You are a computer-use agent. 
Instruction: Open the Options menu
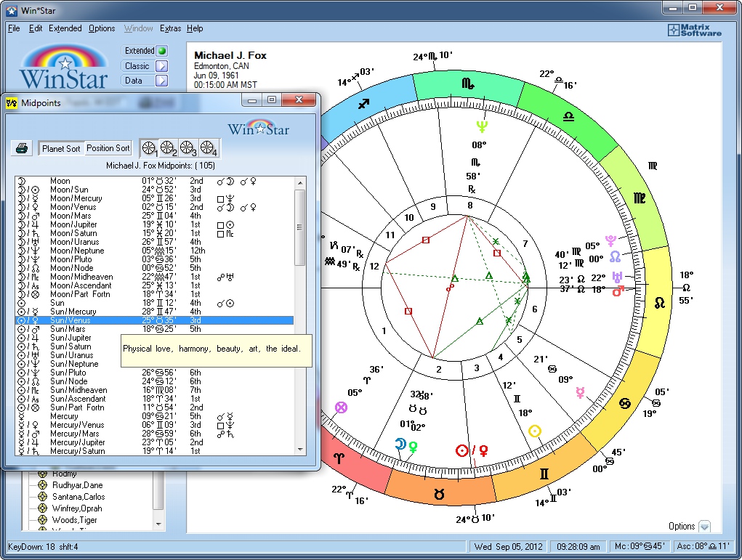102,28
